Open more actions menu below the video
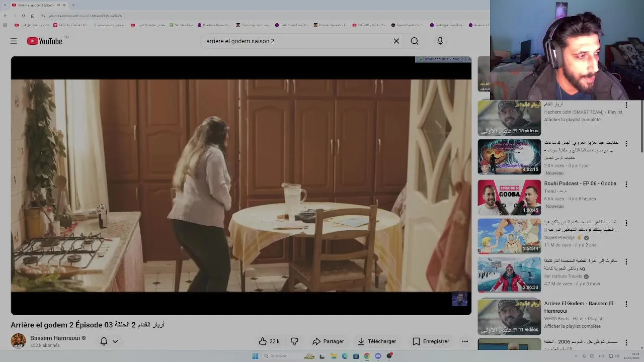This screenshot has height=362, width=644. click(465, 341)
